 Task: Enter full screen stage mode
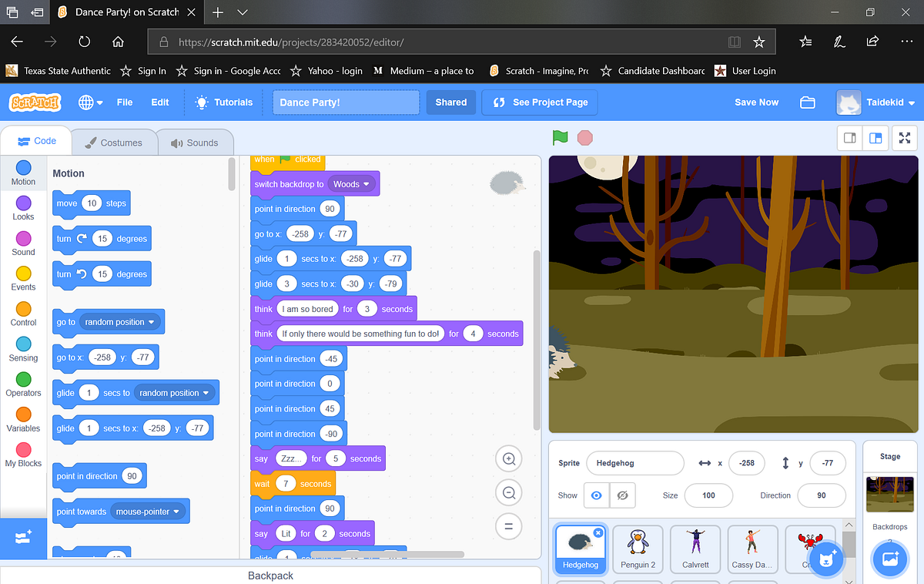[x=904, y=138]
